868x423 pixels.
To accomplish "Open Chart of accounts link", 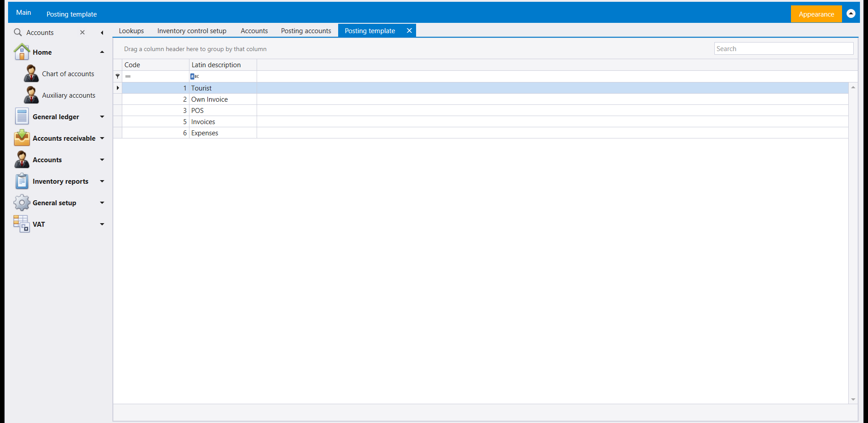I will tap(68, 73).
